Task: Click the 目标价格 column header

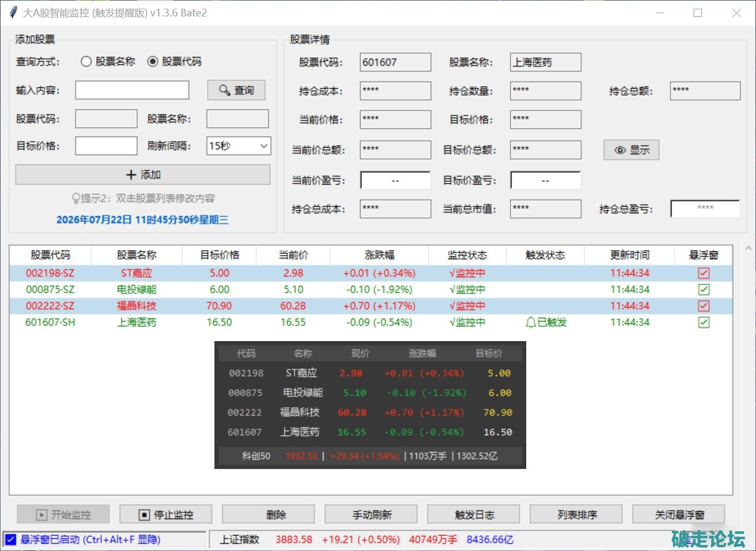Action: (x=219, y=255)
